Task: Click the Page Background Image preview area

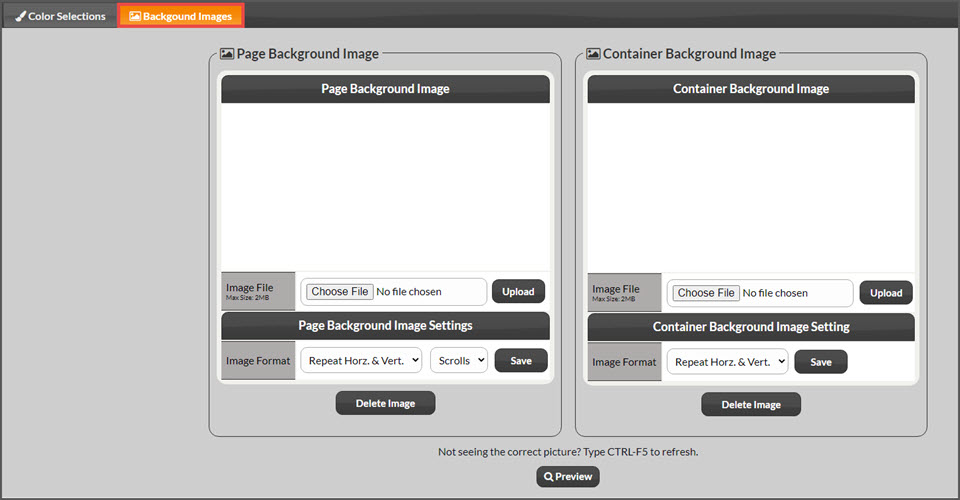Action: [x=386, y=187]
